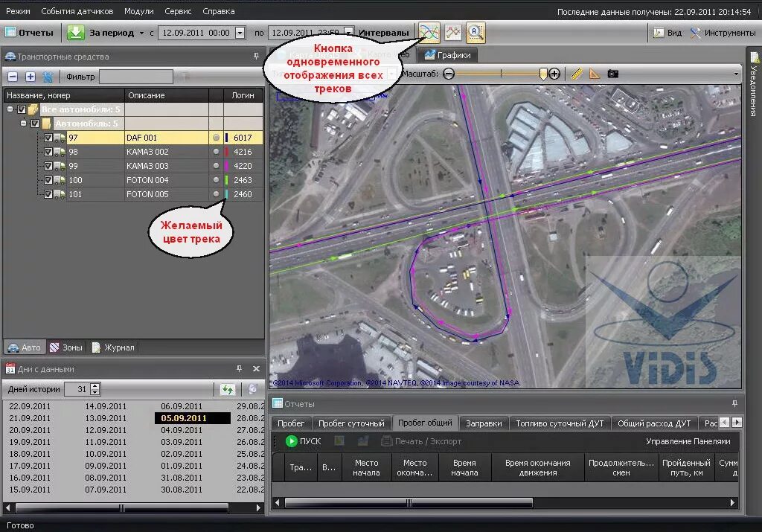Close the Дни с данными panel
This screenshot has height=532, width=762.
click(x=256, y=369)
